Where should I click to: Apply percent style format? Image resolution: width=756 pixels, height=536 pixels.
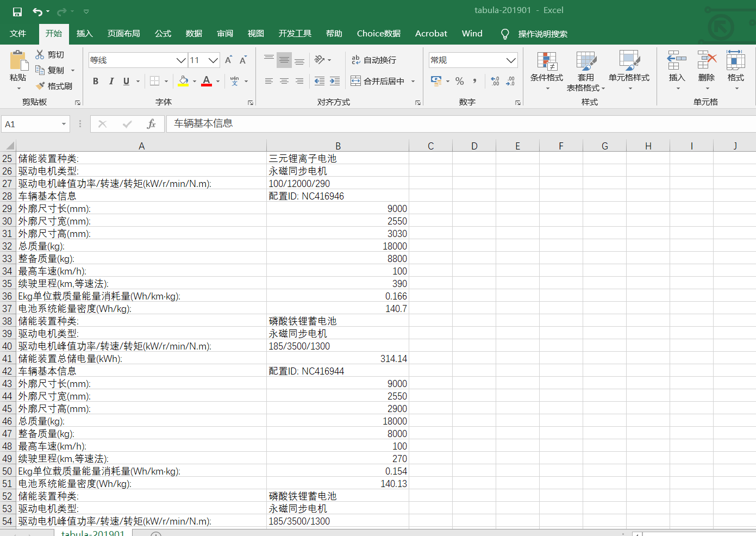[460, 81]
